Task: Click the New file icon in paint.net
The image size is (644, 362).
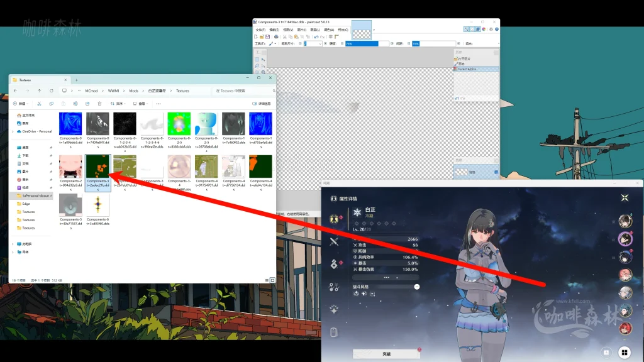Action: tap(256, 36)
